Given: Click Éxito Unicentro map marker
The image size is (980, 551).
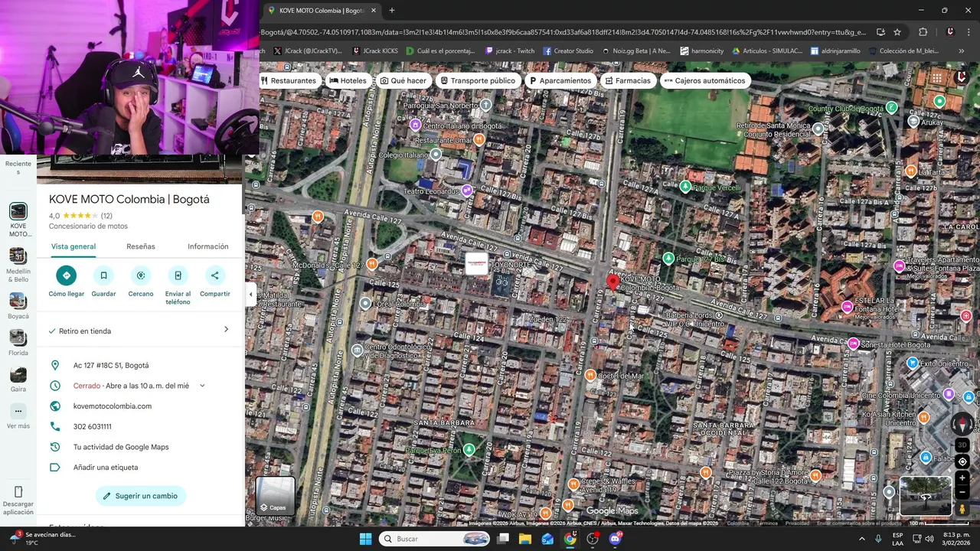Looking at the screenshot, I should tap(912, 362).
